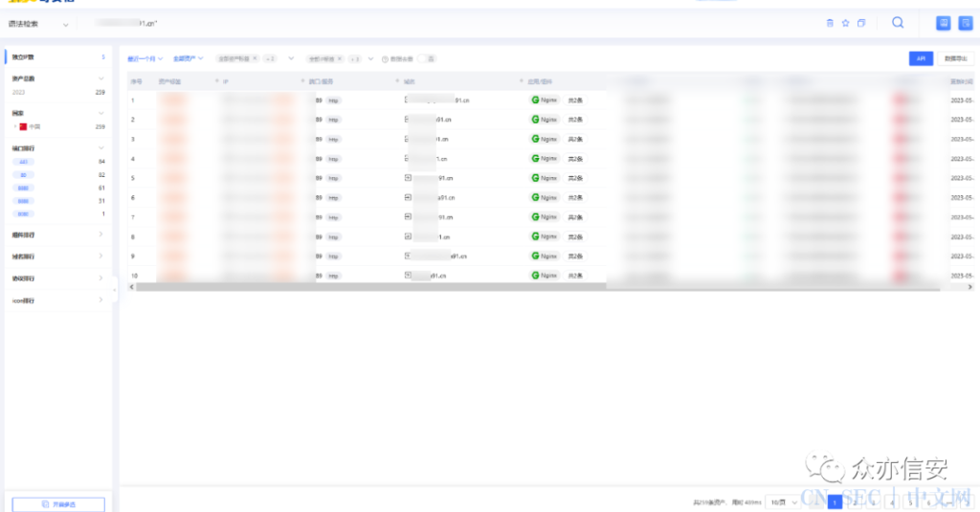
Task: Collapse the country section
Action: (x=100, y=113)
